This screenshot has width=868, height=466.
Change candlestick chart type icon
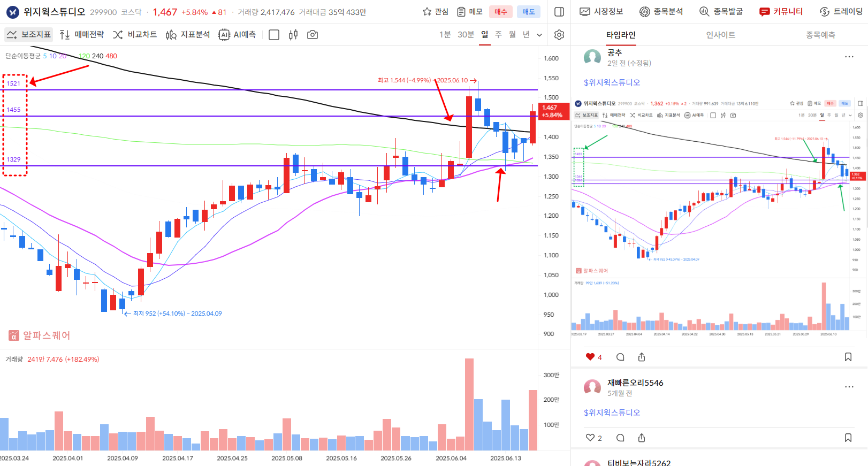tap(293, 35)
